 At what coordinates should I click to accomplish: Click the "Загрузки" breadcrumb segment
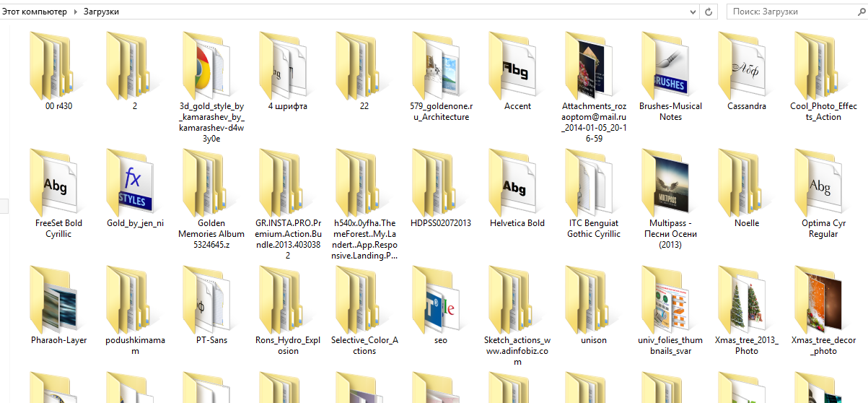102,12
